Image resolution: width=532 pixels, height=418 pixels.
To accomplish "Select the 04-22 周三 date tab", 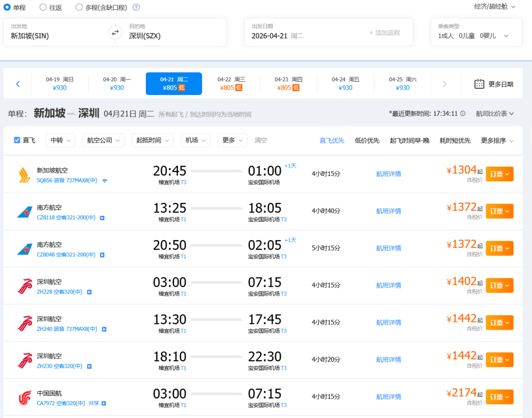I will (231, 84).
